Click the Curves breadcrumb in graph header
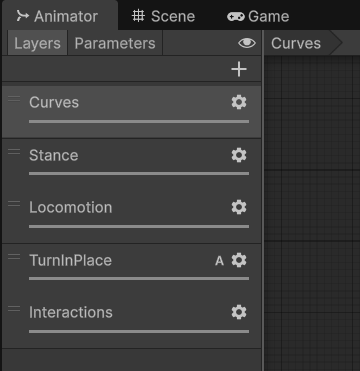This screenshot has width=360, height=371. [296, 43]
